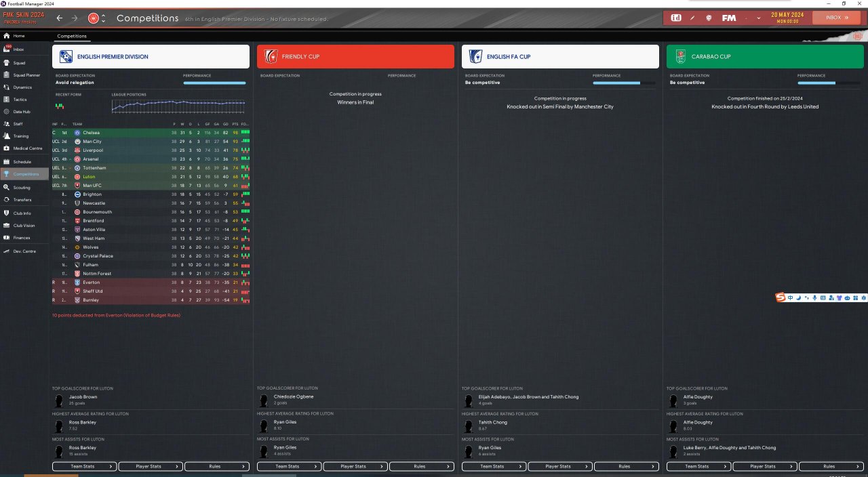Open Player Stats for English FA Cup

(x=560, y=466)
